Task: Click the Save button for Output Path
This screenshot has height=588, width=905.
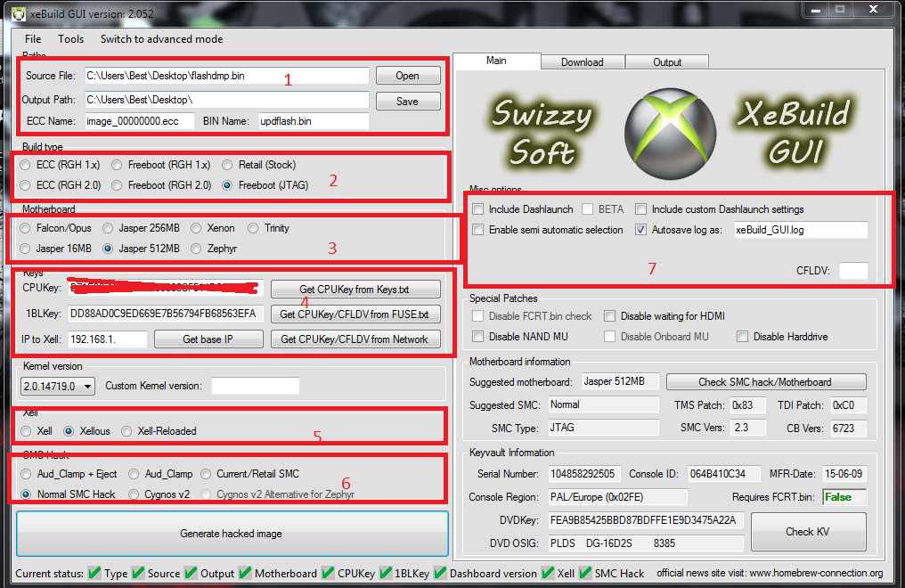Action: click(x=407, y=101)
